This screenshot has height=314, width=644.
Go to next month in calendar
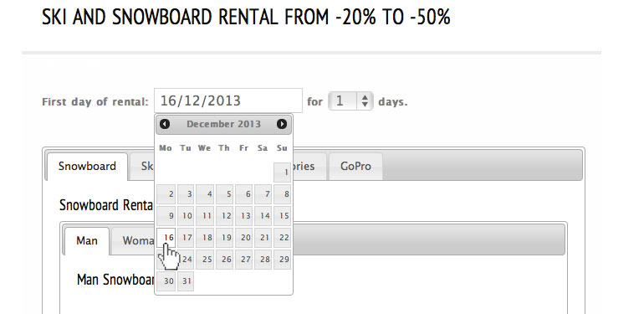282,124
